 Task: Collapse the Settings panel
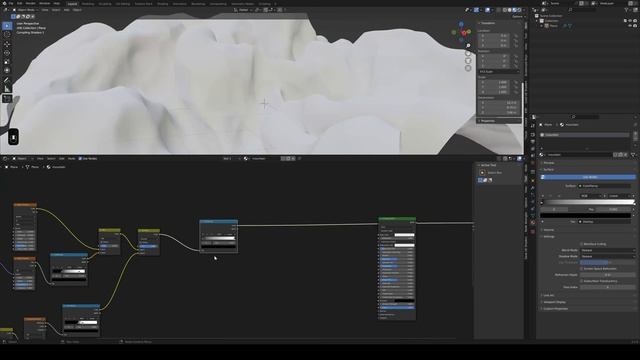point(549,236)
